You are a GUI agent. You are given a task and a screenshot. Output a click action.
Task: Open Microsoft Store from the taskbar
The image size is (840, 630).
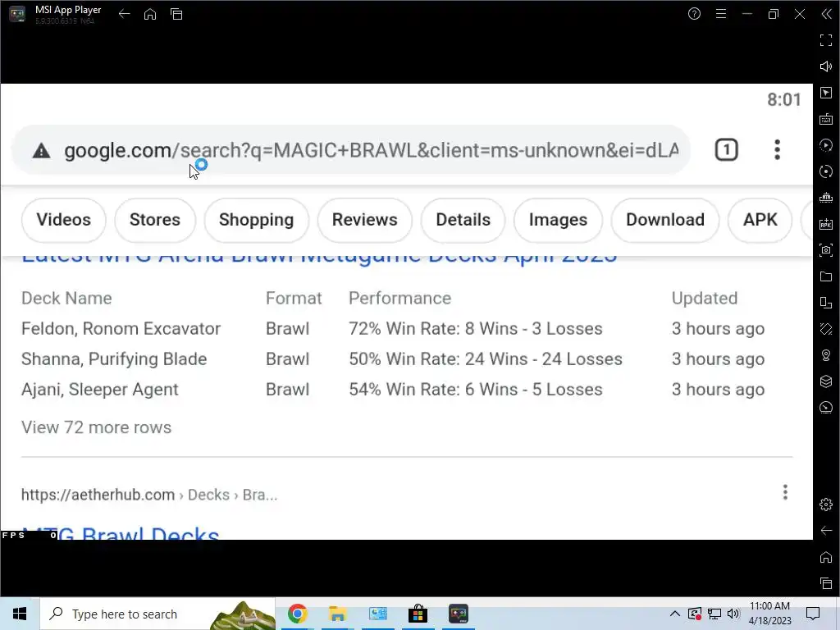pos(418,614)
